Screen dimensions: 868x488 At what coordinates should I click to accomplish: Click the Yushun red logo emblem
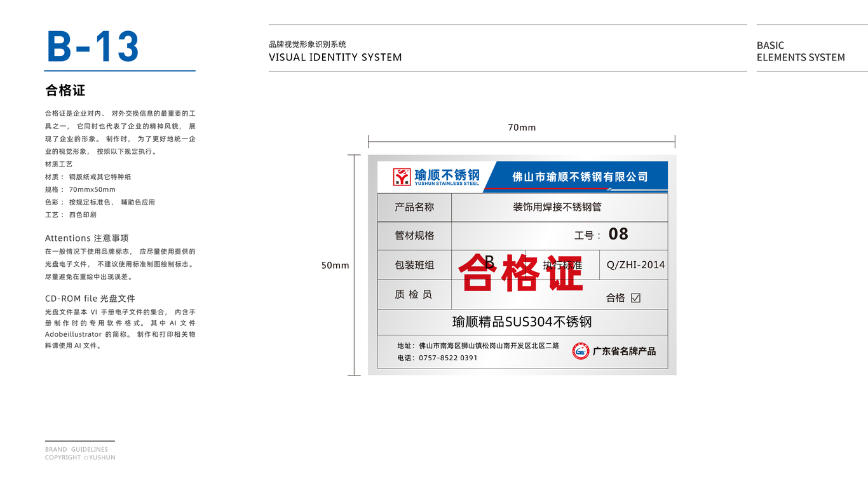coord(402,177)
